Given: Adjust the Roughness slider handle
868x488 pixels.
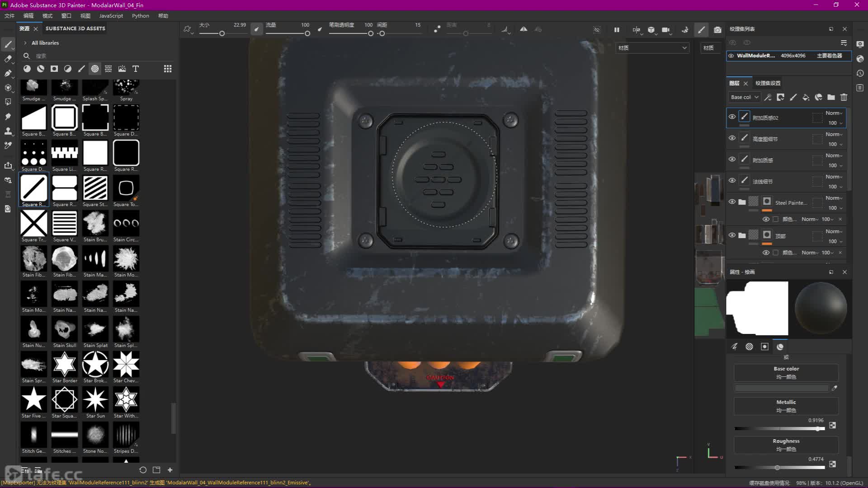Looking at the screenshot, I should pyautogui.click(x=777, y=468).
